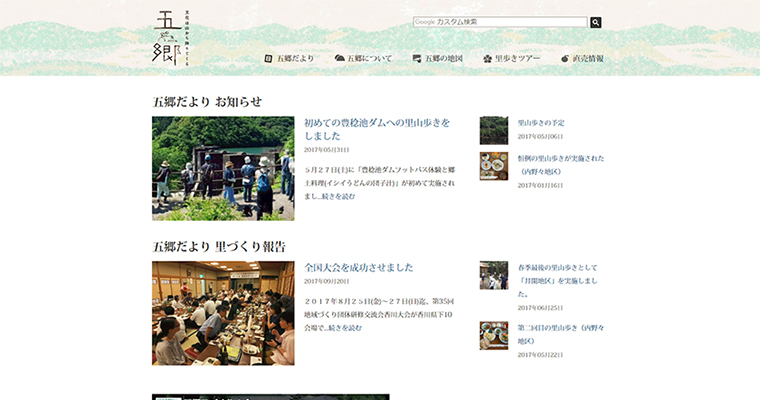Open article 全国大会を成功させました

point(359,268)
